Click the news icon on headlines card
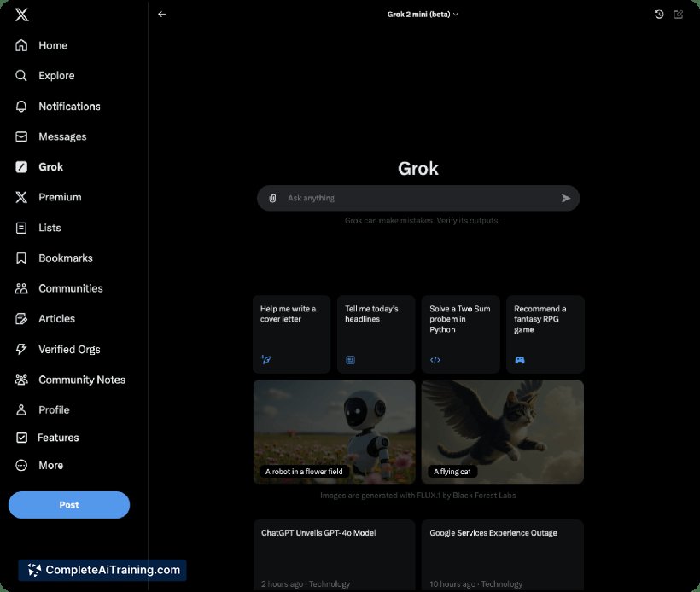Image resolution: width=700 pixels, height=592 pixels. tap(351, 360)
